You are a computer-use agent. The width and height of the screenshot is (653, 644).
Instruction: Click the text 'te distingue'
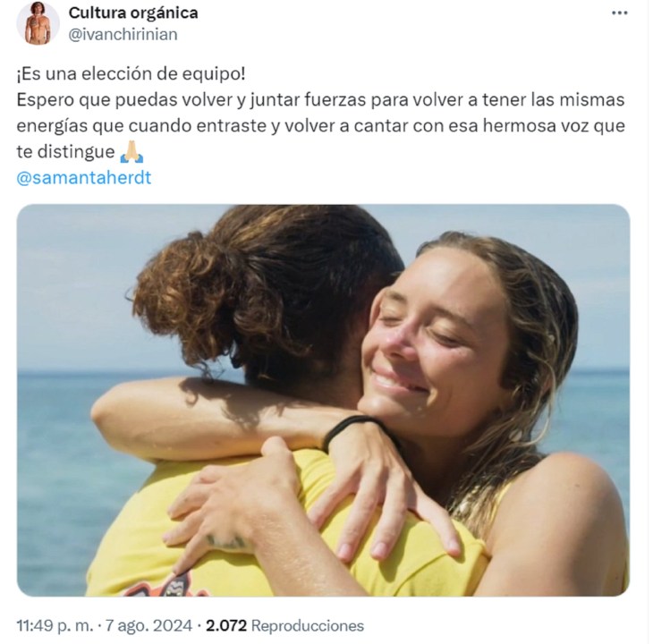click(x=66, y=152)
